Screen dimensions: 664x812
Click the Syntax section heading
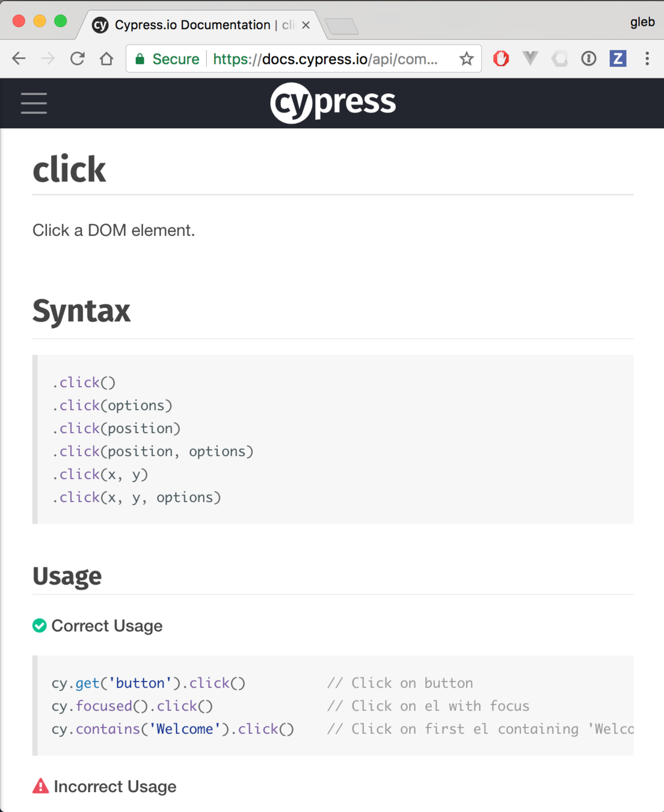[x=81, y=311]
